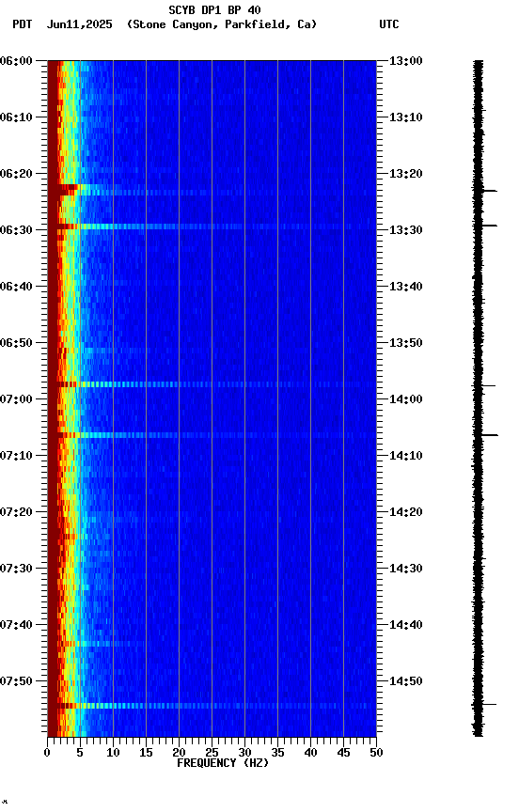Click the '50' frequency axis label
Image resolution: width=519 pixels, height=812 pixels.
point(376,753)
